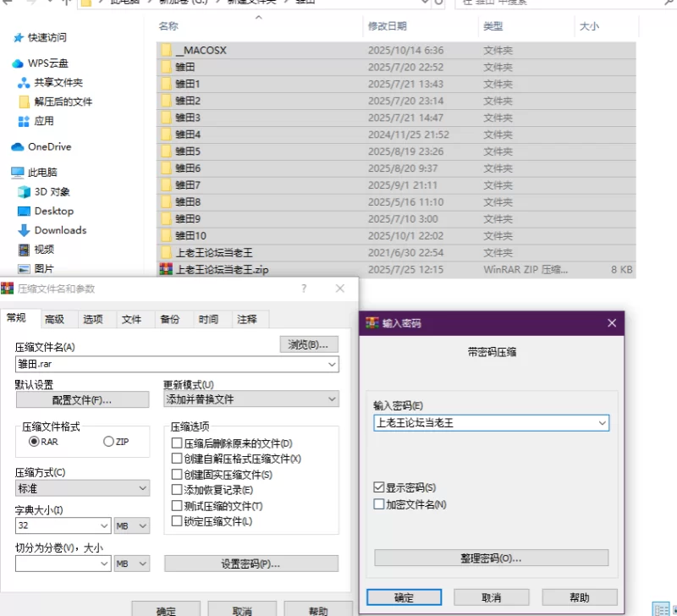Enable 测试压缩的文件 checkbox
This screenshot has height=616, width=677.
[x=177, y=505]
